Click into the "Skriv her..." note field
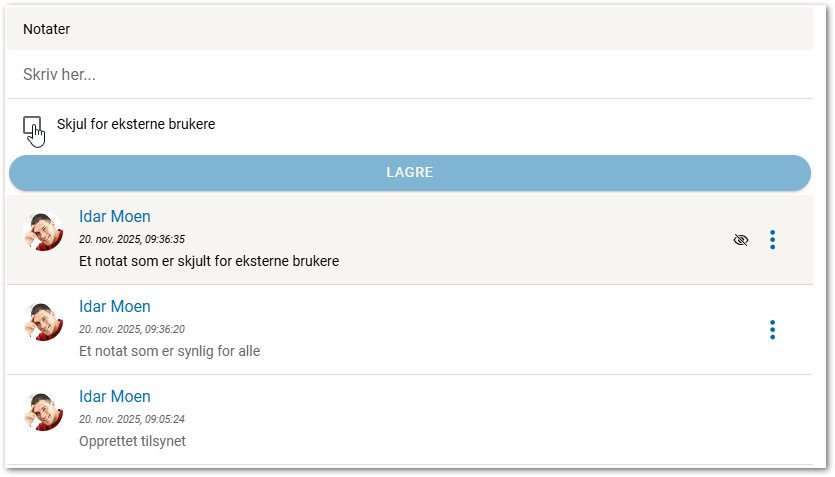The width and height of the screenshot is (835, 477). point(410,75)
